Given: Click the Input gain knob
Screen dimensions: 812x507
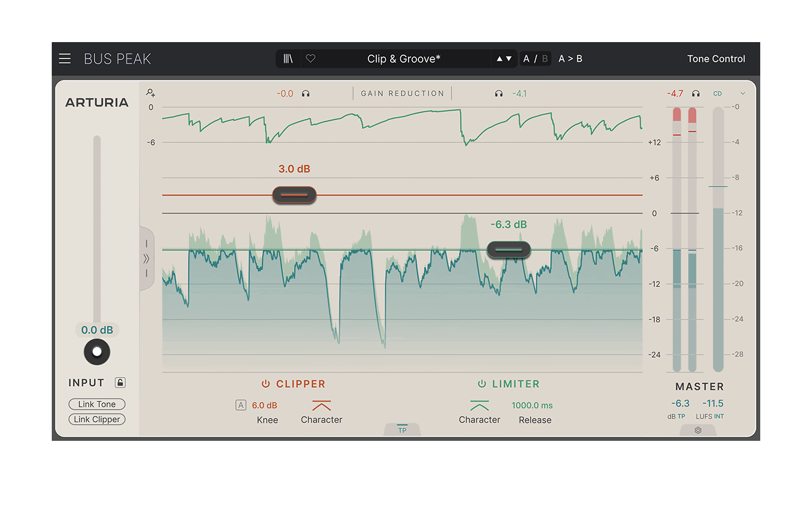Looking at the screenshot, I should pos(97,352).
